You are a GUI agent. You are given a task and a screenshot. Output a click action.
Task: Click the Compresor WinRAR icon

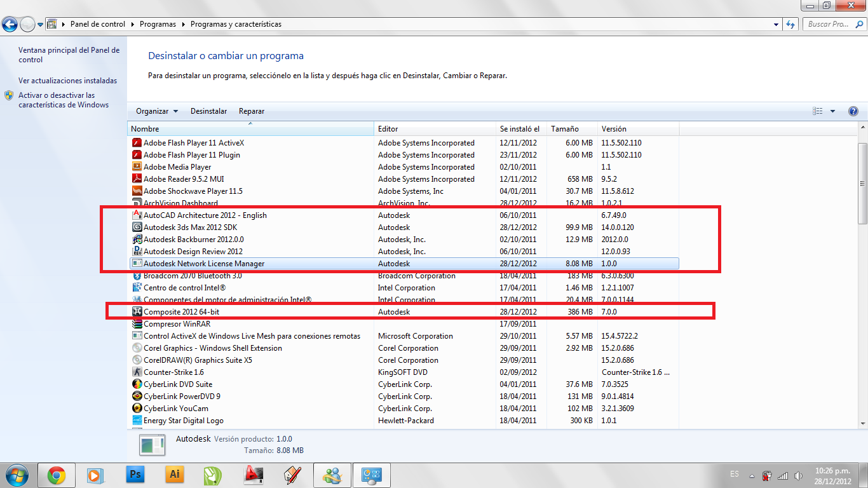pyautogui.click(x=137, y=324)
